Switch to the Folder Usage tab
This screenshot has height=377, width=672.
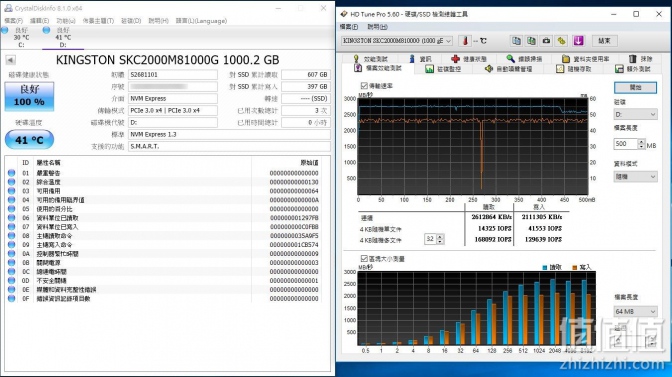coord(585,59)
